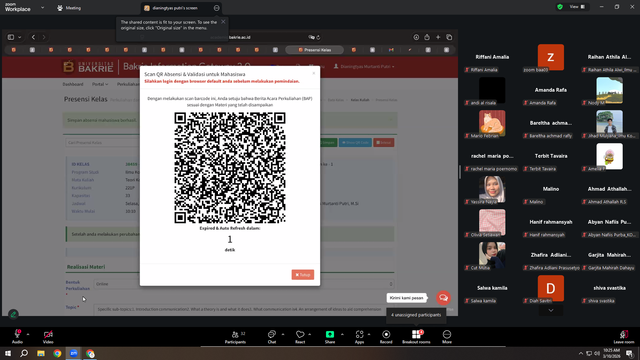The height and width of the screenshot is (360, 640).
Task: Expand the Portal menu
Action: [100, 84]
